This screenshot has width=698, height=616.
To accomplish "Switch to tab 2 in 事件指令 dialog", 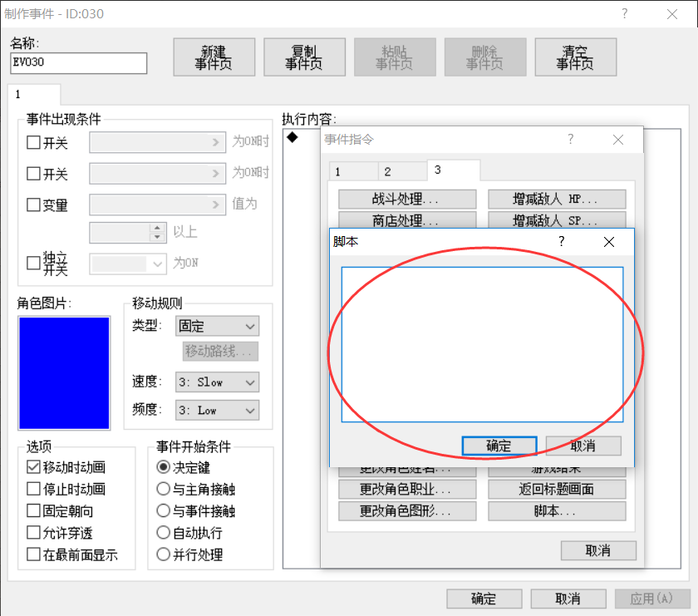I will [402, 172].
